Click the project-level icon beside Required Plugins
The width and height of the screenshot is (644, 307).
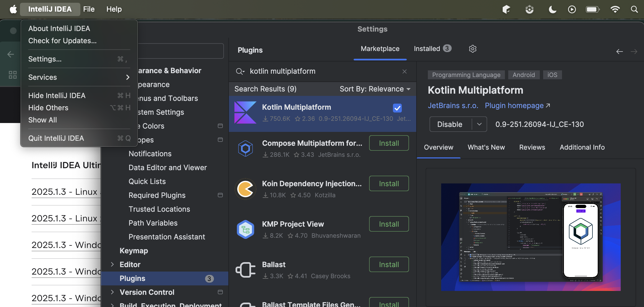point(220,195)
